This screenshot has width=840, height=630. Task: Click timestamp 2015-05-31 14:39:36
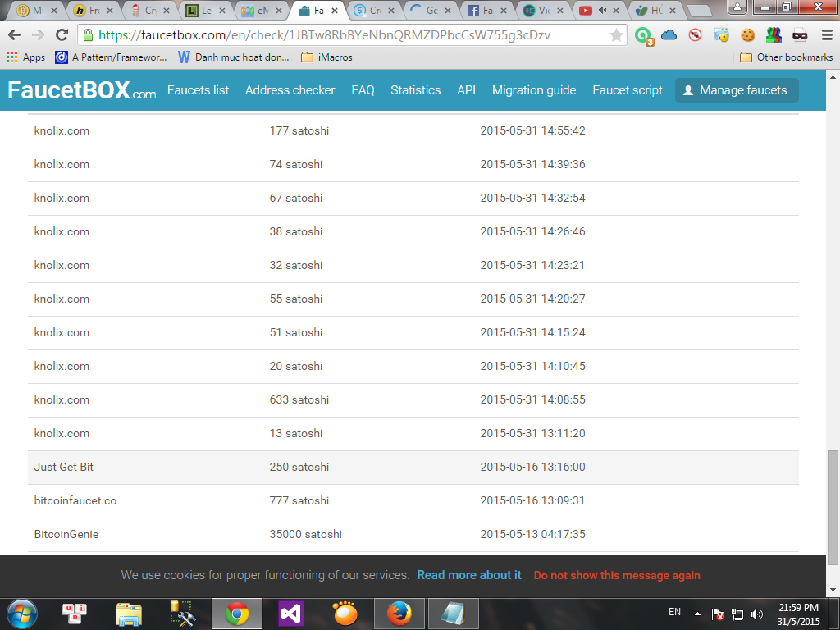532,164
